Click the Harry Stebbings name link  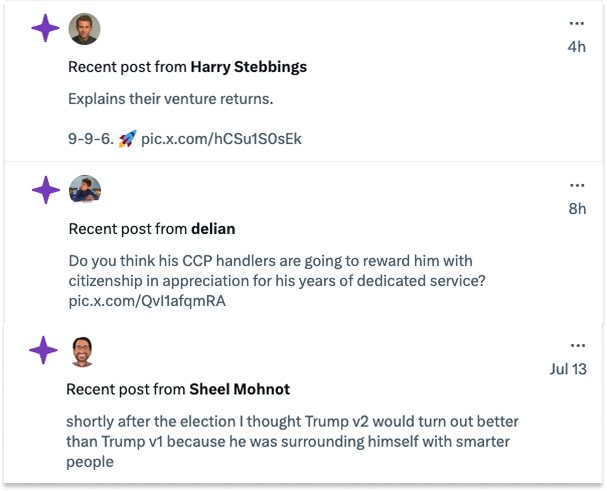(249, 67)
